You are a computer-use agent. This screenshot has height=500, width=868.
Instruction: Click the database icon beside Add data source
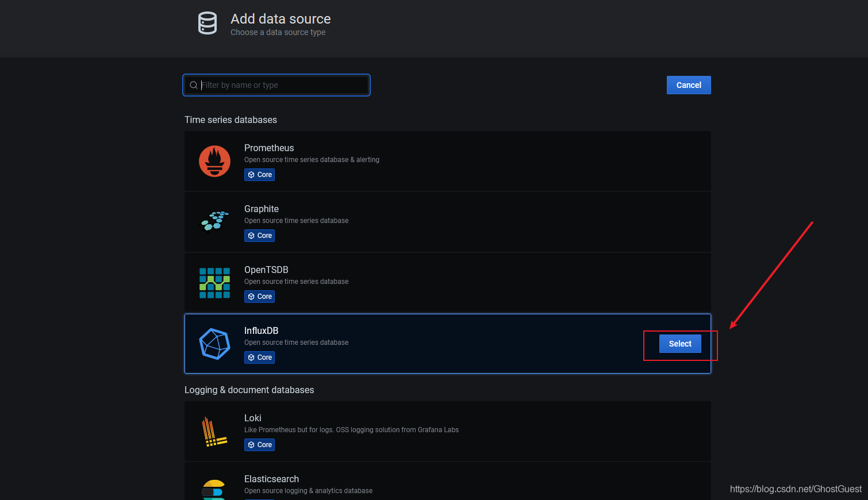click(208, 24)
